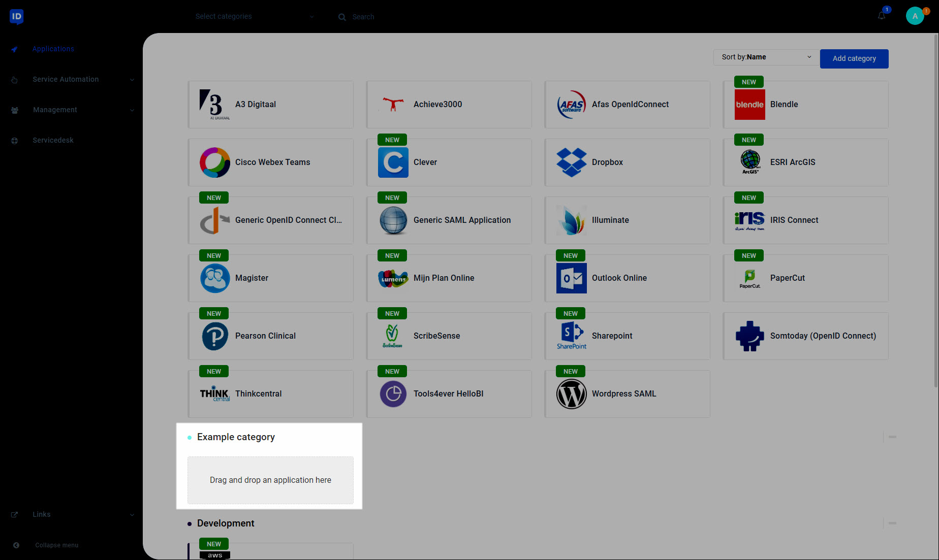Open Servicedesk in the sidebar

tap(53, 141)
